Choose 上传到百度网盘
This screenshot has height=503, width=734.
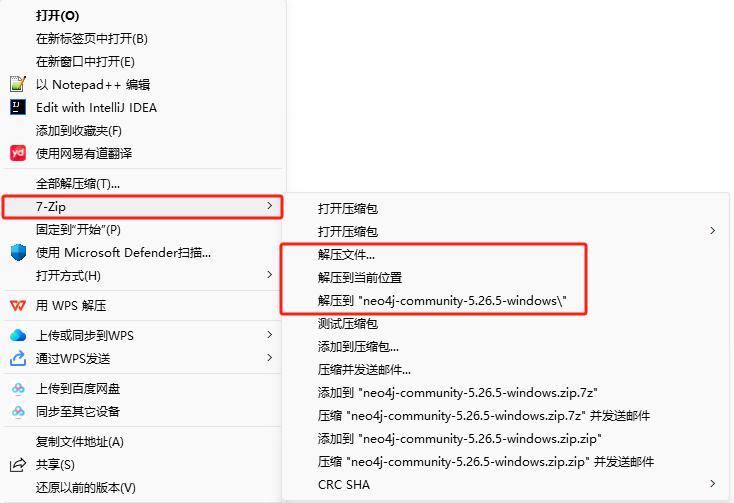point(78,388)
